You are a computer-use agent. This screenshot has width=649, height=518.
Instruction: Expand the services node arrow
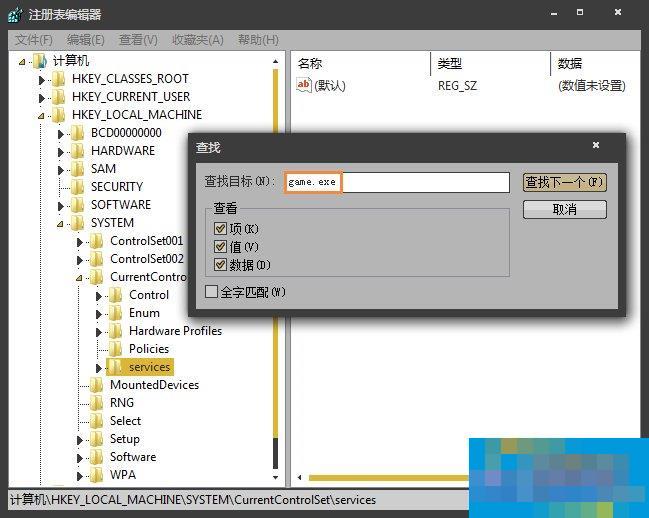99,368
